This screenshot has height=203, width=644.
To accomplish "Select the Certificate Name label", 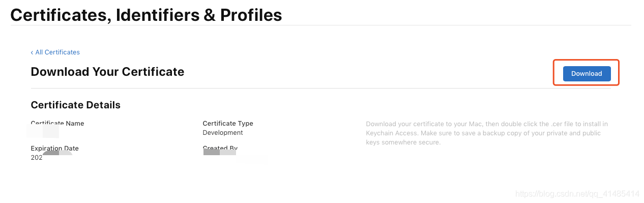I will 57,123.
